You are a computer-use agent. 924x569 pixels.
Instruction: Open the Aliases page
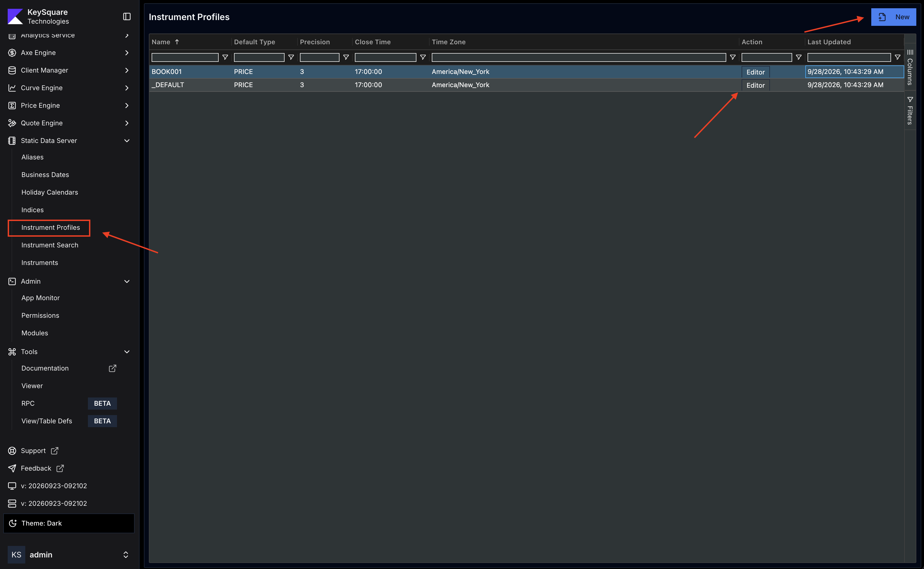32,157
